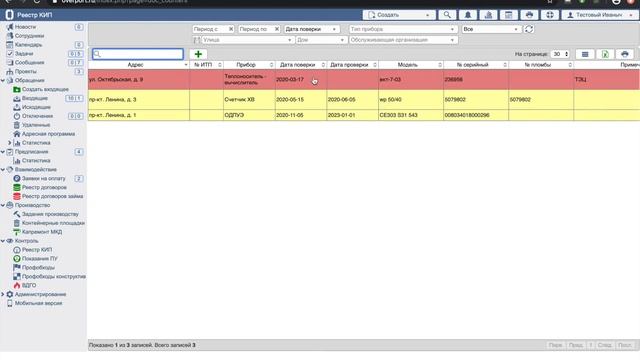
Task: Open Отключения in the sidebar
Action: pos(37,116)
